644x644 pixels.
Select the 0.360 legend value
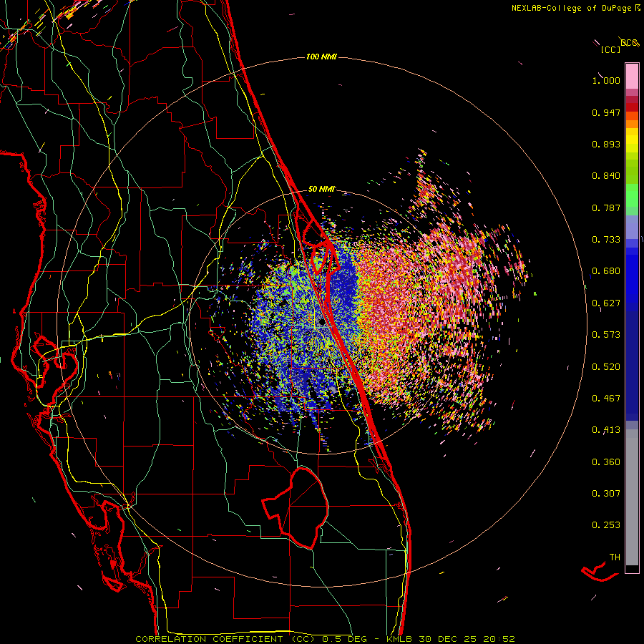click(x=606, y=462)
